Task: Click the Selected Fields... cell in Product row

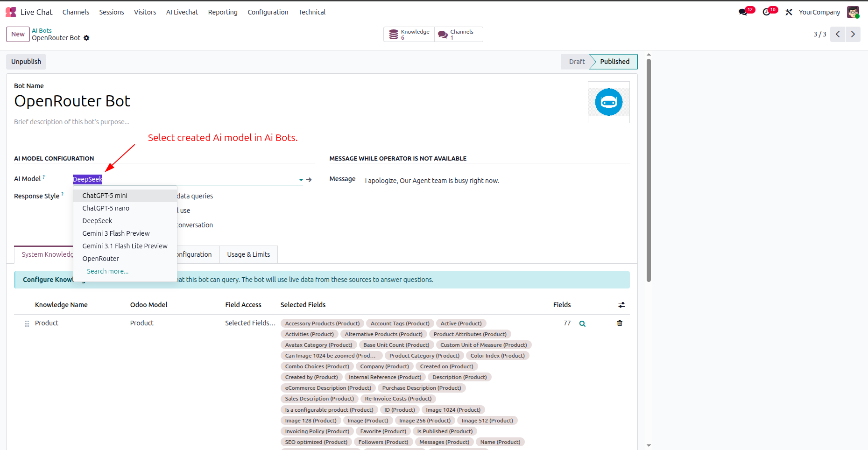Action: [250, 323]
